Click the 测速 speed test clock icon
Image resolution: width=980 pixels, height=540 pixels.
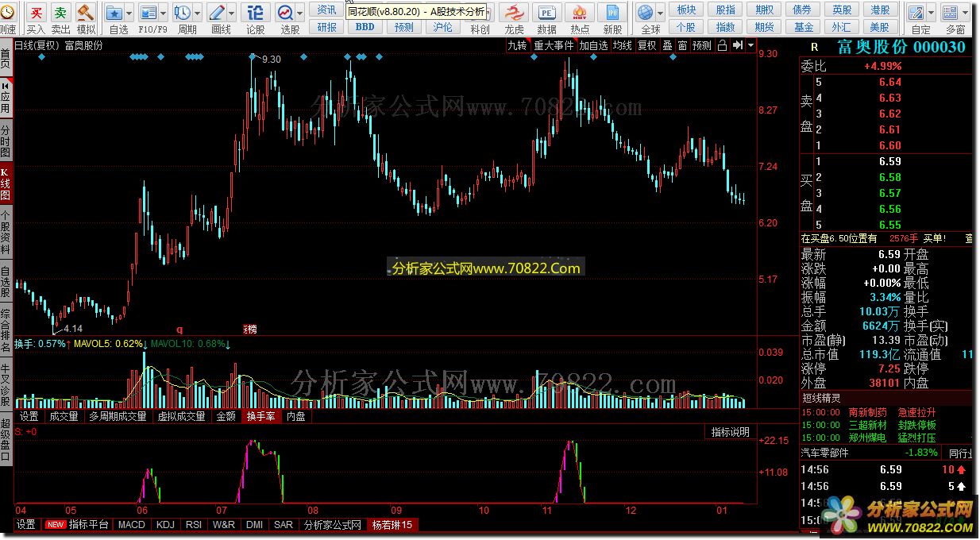tap(7, 13)
